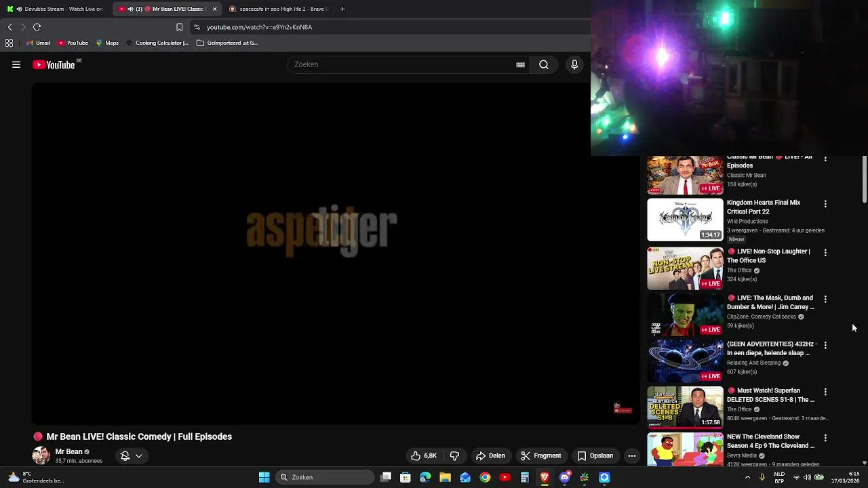The image size is (868, 488).
Task: Open the Classic Mr Bean live thumbnail
Action: [x=685, y=176]
